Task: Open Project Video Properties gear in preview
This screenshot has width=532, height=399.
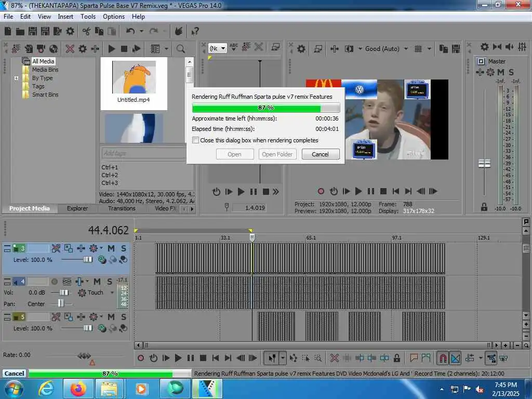Action: (x=301, y=48)
